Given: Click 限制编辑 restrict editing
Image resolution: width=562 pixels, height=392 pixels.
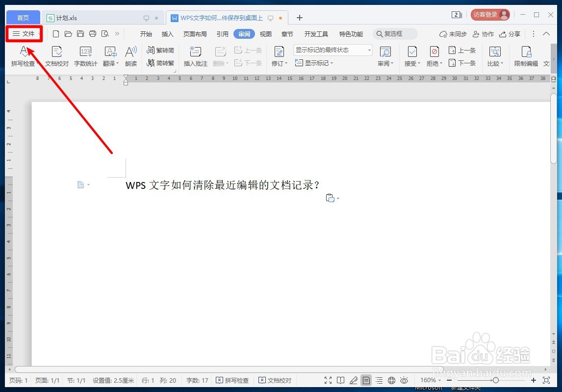Looking at the screenshot, I should tap(526, 56).
